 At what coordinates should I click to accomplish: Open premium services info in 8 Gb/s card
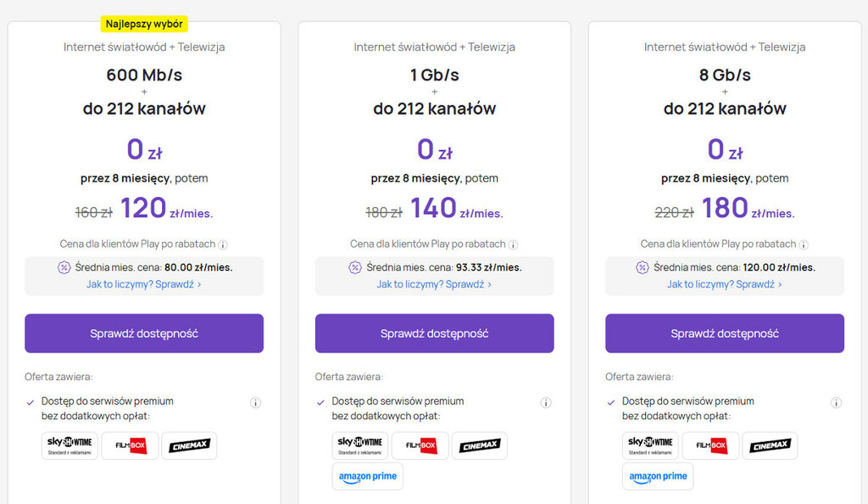pyautogui.click(x=836, y=403)
